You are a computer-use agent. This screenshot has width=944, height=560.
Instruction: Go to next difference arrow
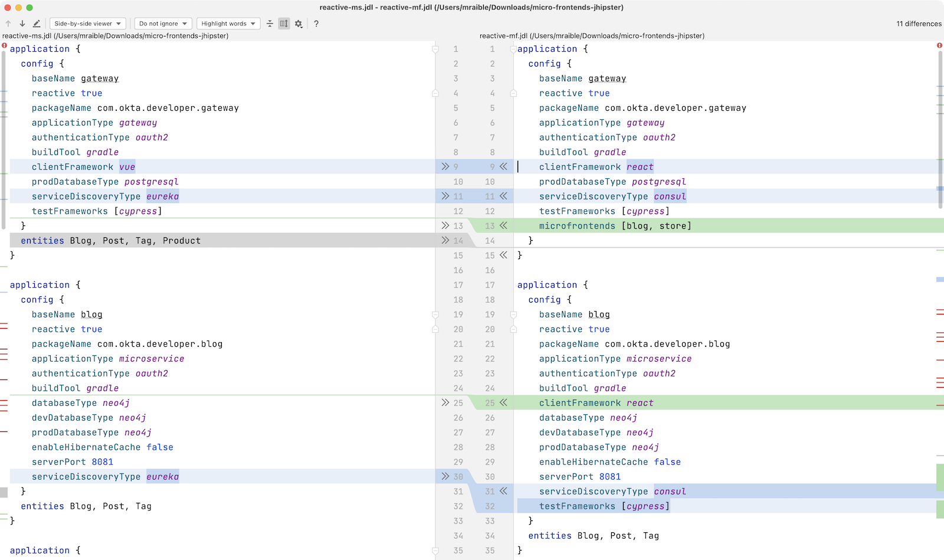tap(22, 24)
